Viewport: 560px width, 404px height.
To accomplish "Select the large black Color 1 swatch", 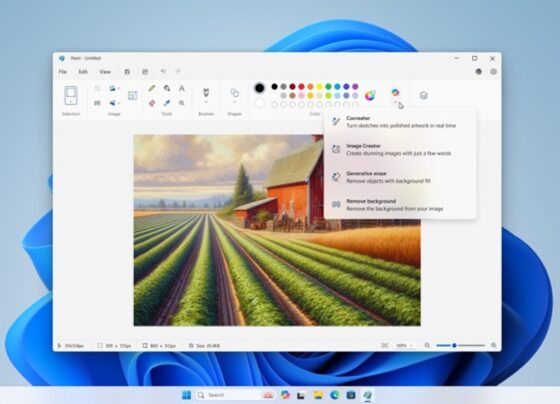I will point(260,88).
